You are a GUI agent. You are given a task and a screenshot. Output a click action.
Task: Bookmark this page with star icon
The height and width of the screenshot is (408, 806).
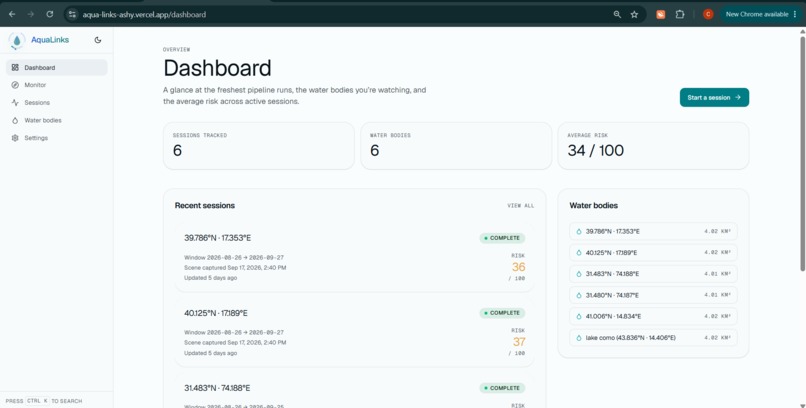coord(634,14)
